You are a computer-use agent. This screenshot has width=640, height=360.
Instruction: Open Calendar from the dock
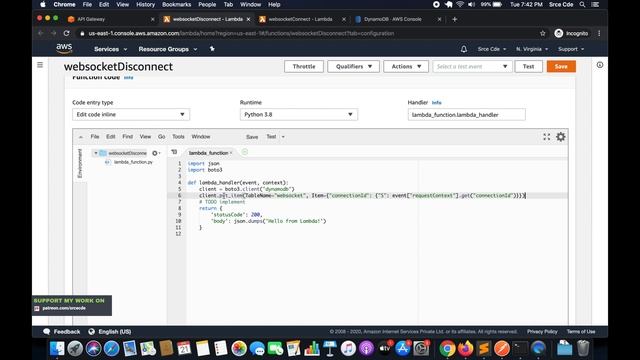(184, 349)
